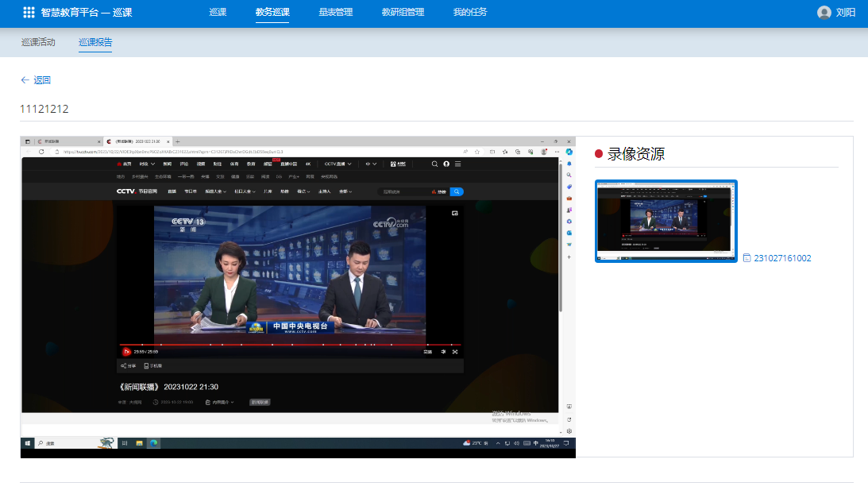Expand the 时政 dropdown in the CCTV nav
Viewport: 868px width, 494px height.
(x=145, y=164)
